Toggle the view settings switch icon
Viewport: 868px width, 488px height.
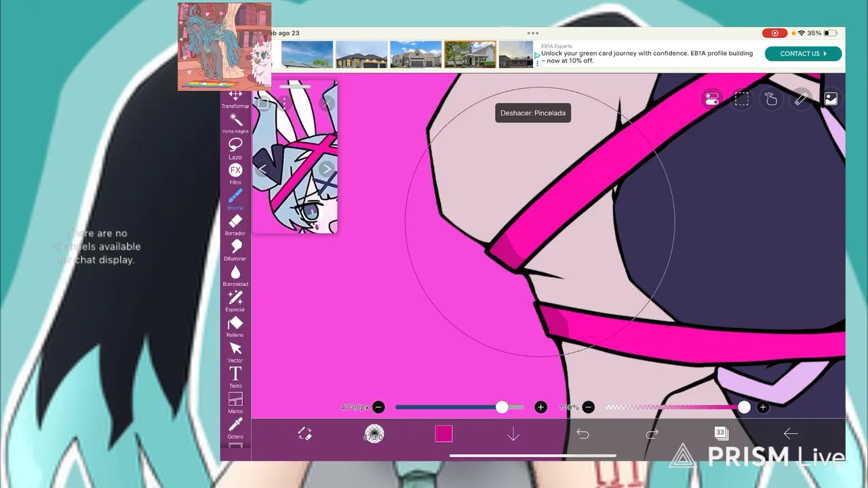pos(712,99)
